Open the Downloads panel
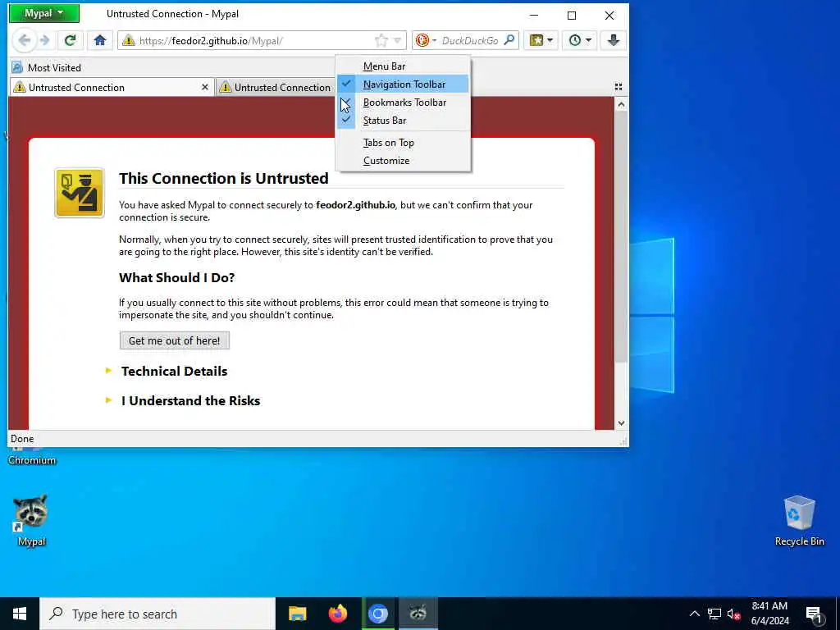This screenshot has height=630, width=840. click(x=614, y=40)
